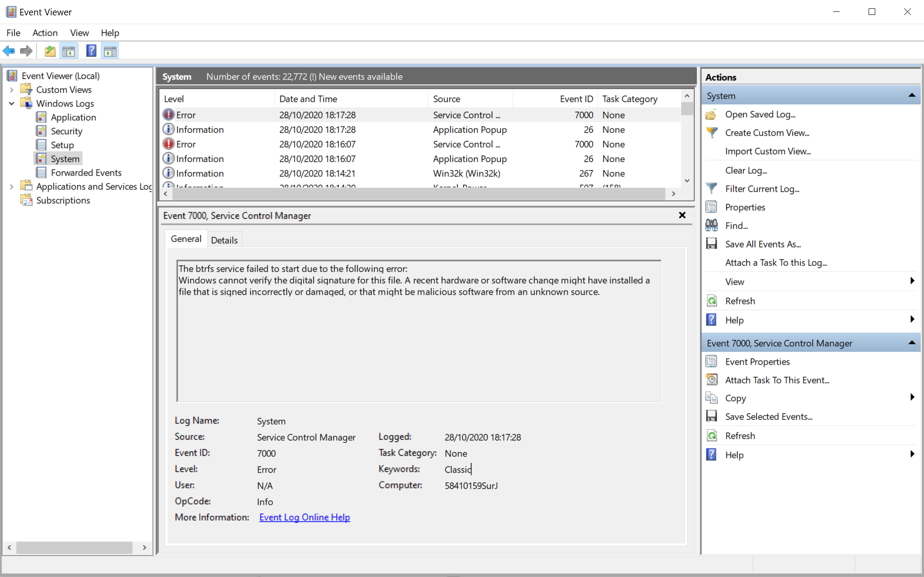This screenshot has height=577, width=924.
Task: Open Properties from the Actions pane
Action: 745,207
